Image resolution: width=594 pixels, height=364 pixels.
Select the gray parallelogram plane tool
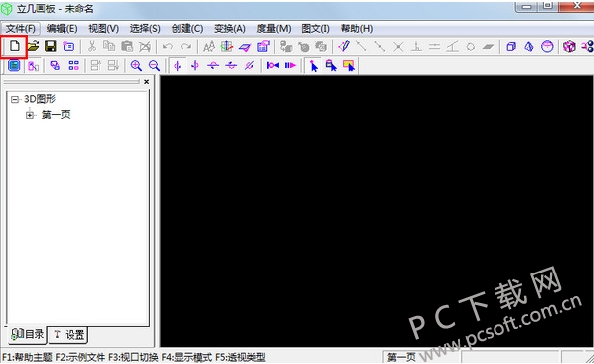[488, 46]
